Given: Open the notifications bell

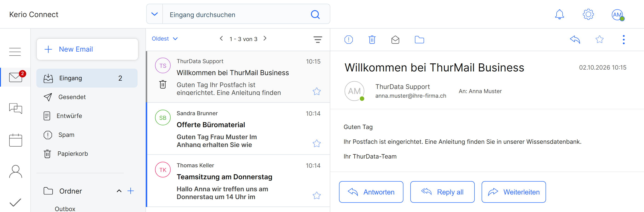Looking at the screenshot, I should coord(559,14).
